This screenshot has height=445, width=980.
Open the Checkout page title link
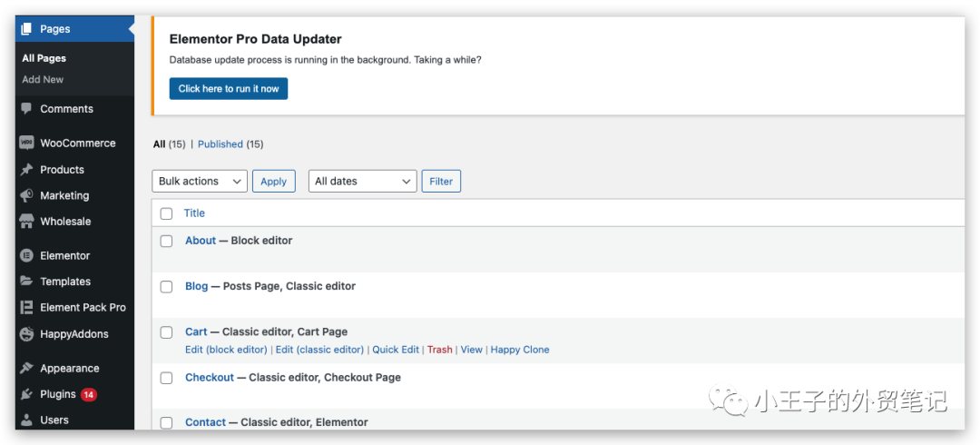(x=210, y=378)
